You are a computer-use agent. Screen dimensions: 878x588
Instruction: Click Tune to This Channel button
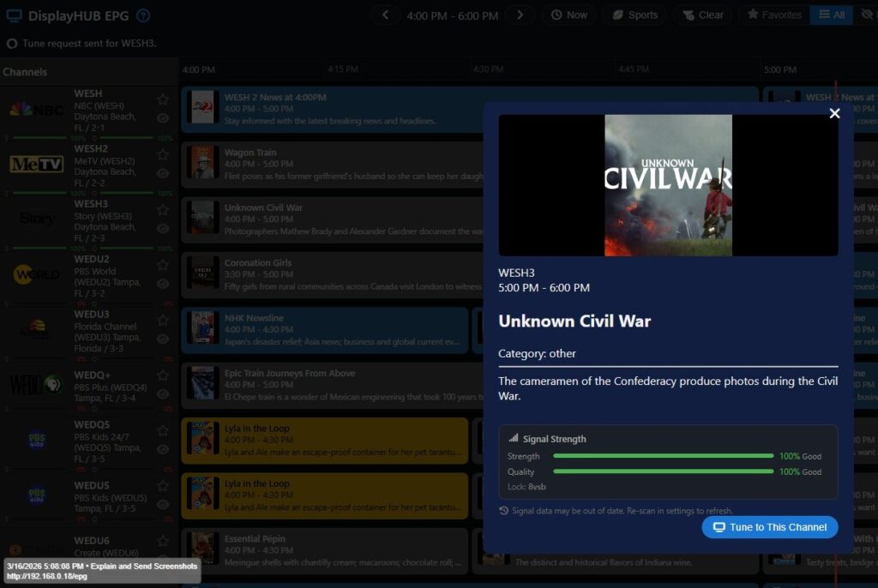coord(769,527)
